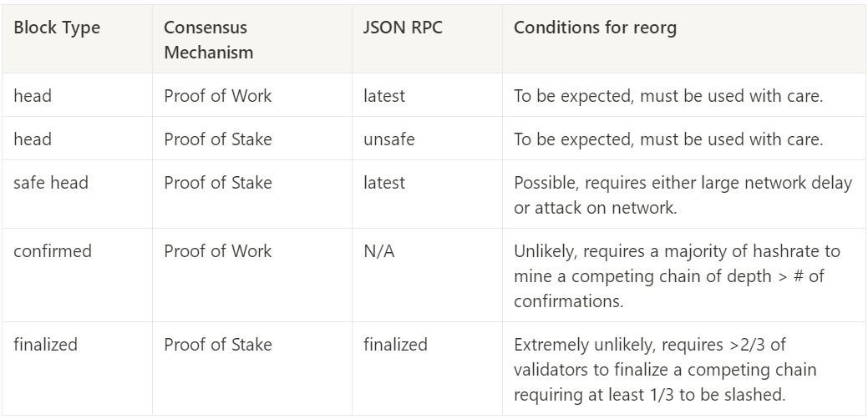Click "Proof of Work" in the confirmed row
The width and height of the screenshot is (868, 419).
(217, 251)
